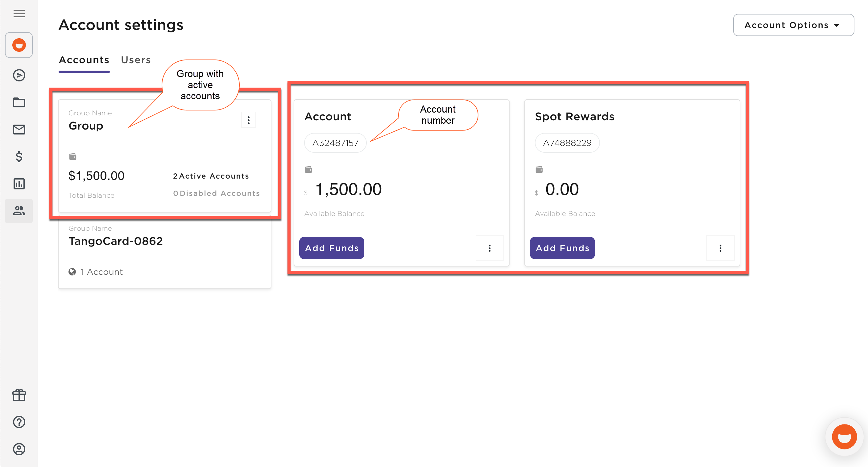Open three-dot menu on the Spot Rewards card
Viewport: 868px width, 467px height.
(720, 248)
